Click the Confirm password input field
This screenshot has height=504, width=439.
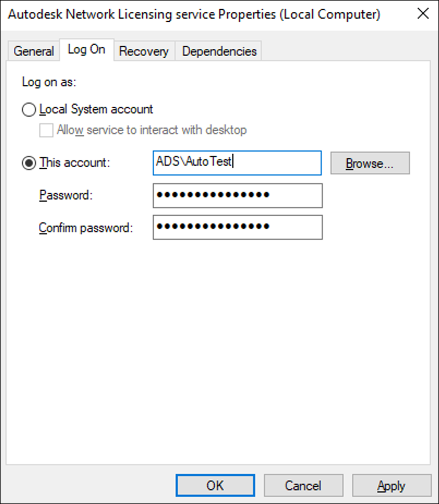[237, 227]
